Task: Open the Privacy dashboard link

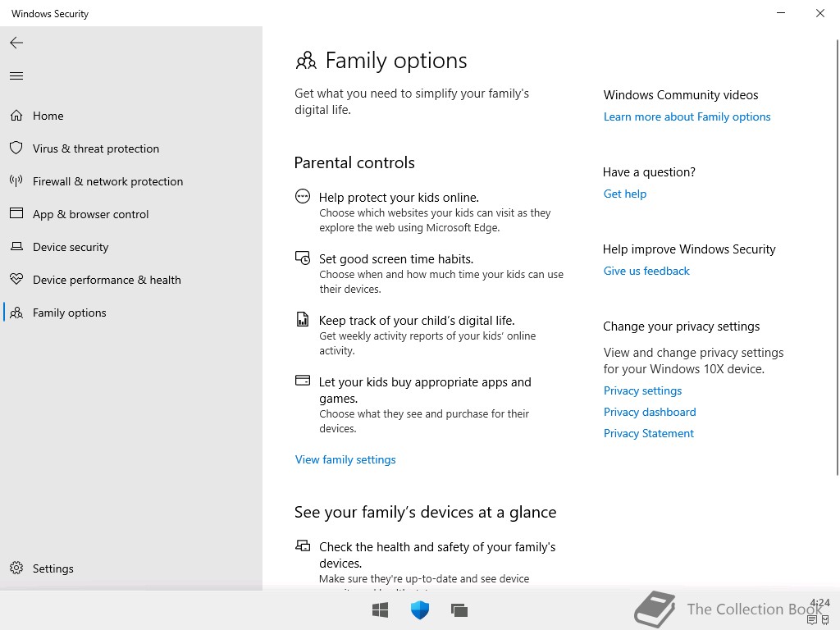Action: click(x=650, y=412)
